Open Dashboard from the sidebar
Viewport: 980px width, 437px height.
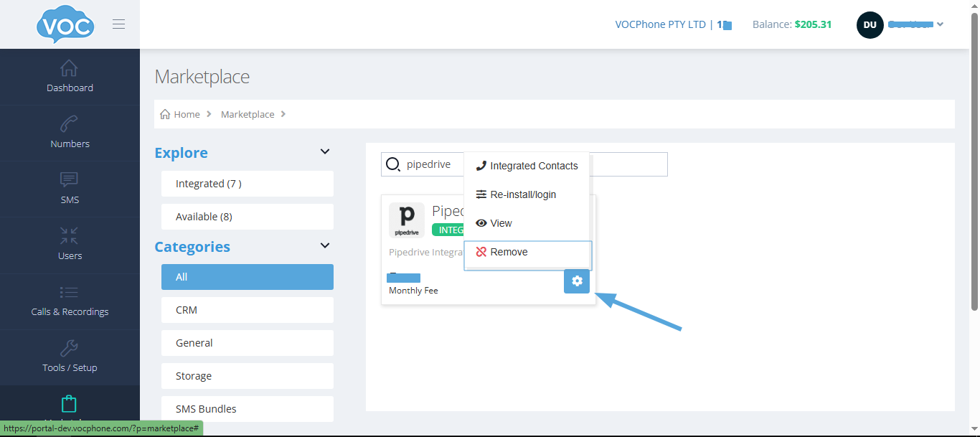click(x=70, y=77)
